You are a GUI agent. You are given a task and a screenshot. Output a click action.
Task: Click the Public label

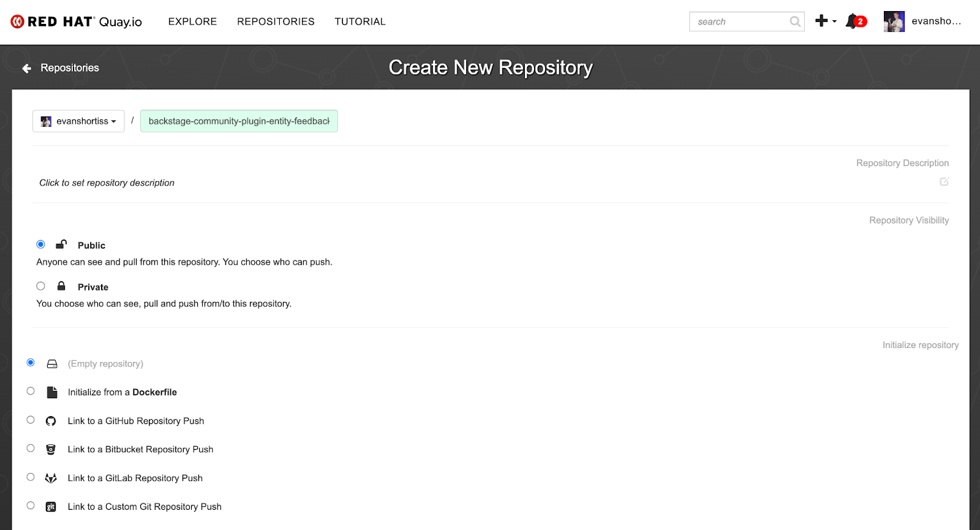[x=91, y=245]
